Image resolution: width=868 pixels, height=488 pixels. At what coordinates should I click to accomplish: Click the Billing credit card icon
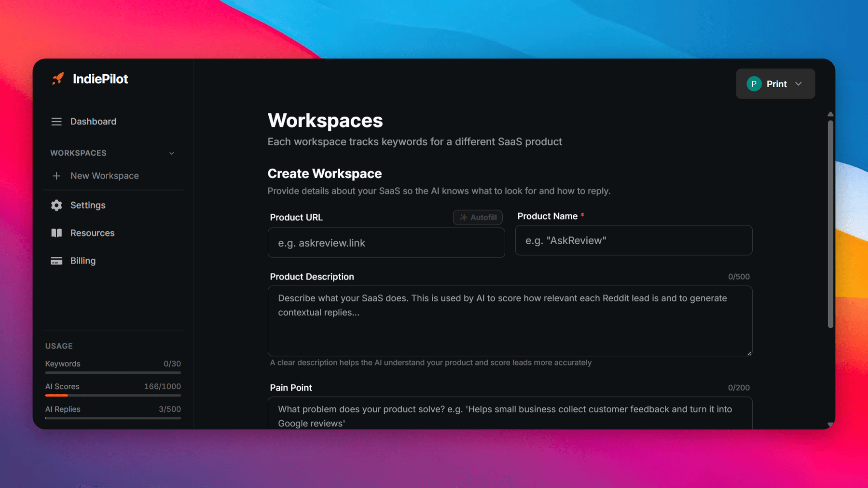(x=56, y=261)
